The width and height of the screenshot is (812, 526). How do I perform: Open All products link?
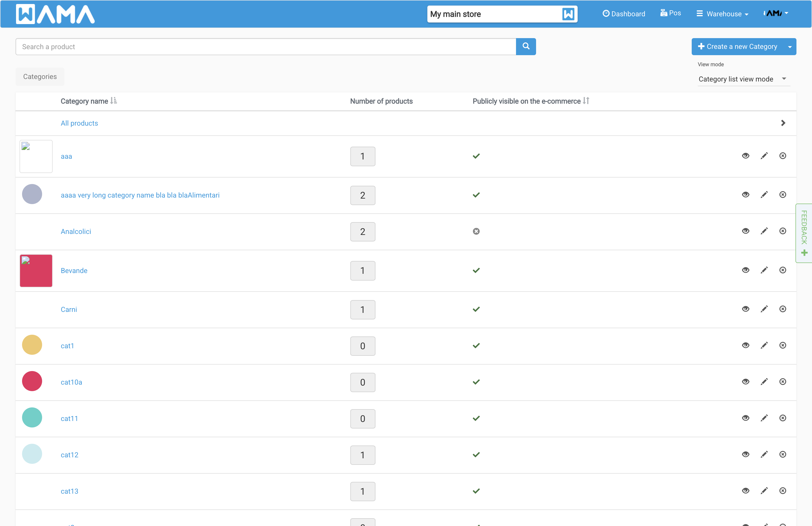point(79,123)
